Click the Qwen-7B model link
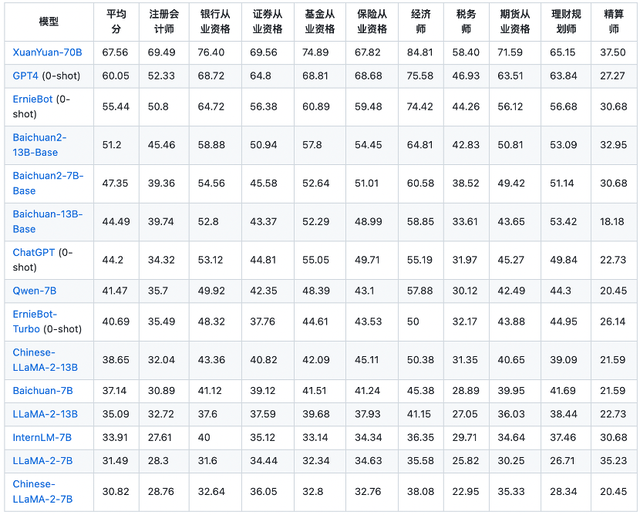 click(37, 289)
